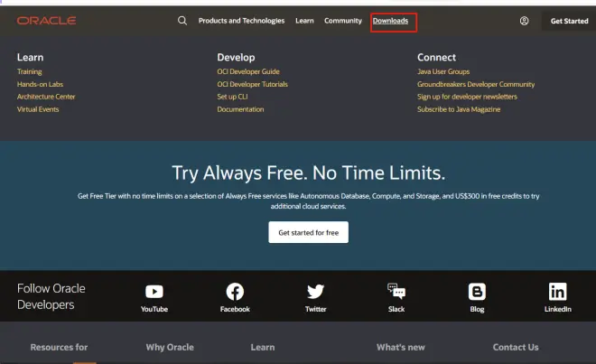Open the Documentation link
The width and height of the screenshot is (596, 364).
pyautogui.click(x=240, y=109)
